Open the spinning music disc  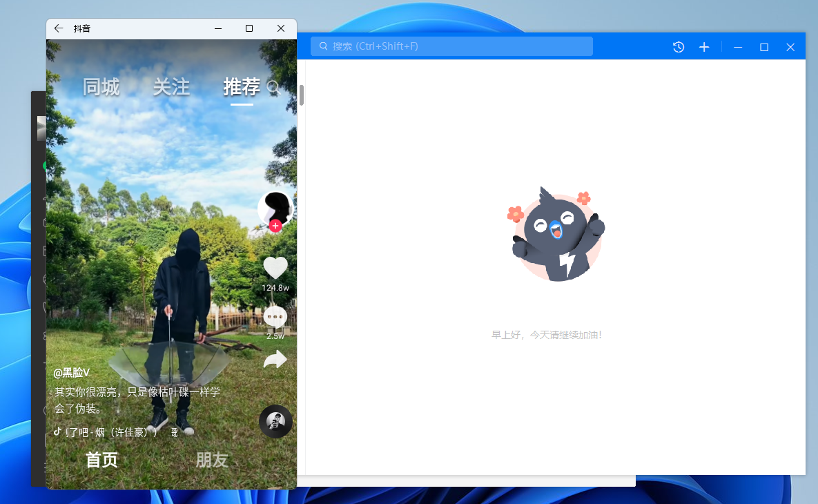[x=275, y=421]
